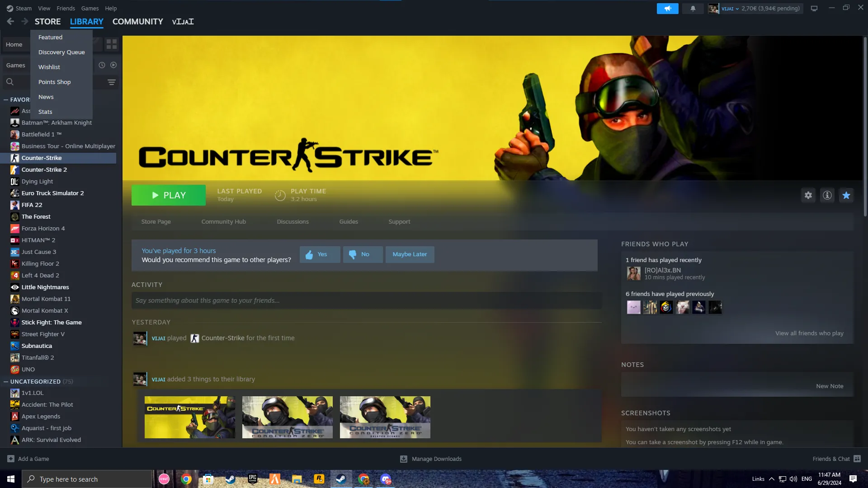868x488 pixels.
Task: Open the VIJAI account dropdown
Action: 730,8
